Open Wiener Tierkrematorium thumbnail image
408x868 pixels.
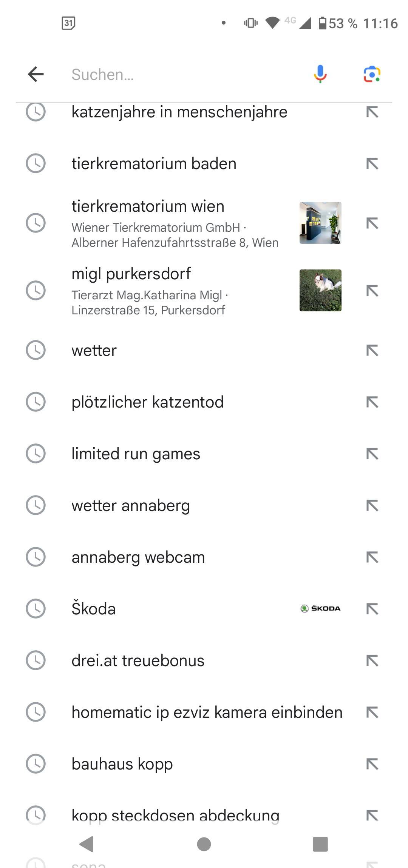[x=320, y=223]
